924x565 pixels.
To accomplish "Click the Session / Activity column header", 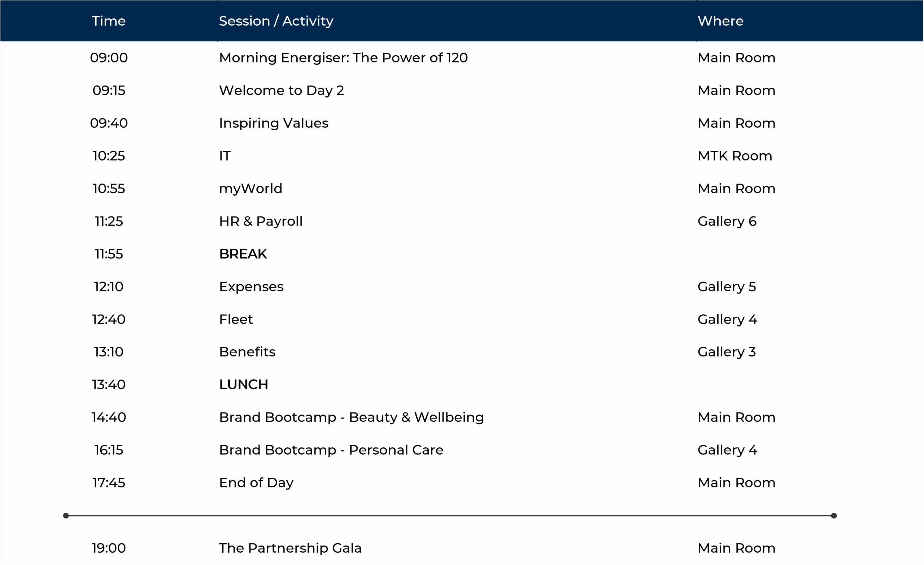I will 276,21.
